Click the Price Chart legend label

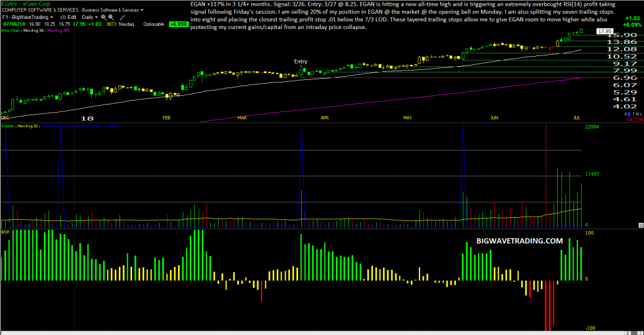[x=10, y=30]
